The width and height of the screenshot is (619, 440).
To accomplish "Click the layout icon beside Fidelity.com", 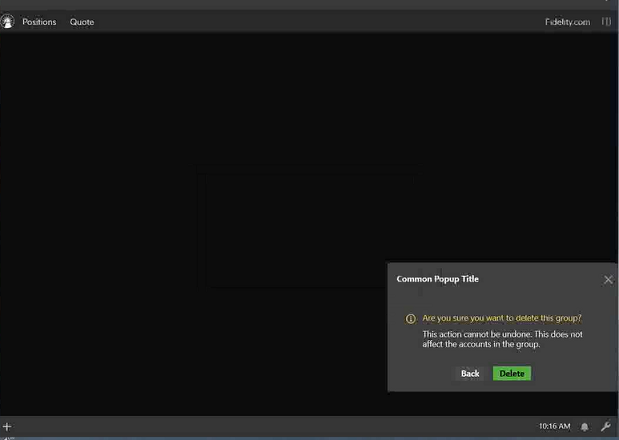I will pyautogui.click(x=606, y=22).
